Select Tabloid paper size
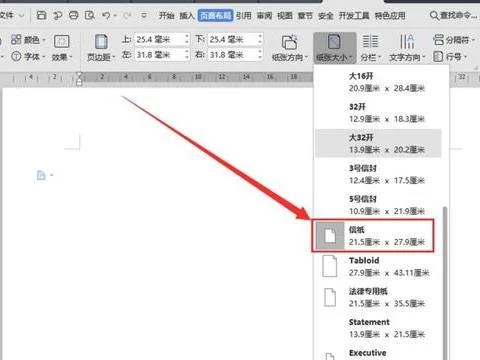The width and height of the screenshot is (480, 360). pyautogui.click(x=378, y=266)
